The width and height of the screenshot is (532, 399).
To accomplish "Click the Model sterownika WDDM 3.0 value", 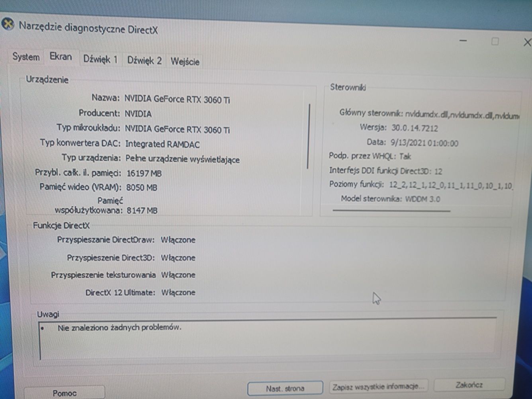I will pos(422,199).
